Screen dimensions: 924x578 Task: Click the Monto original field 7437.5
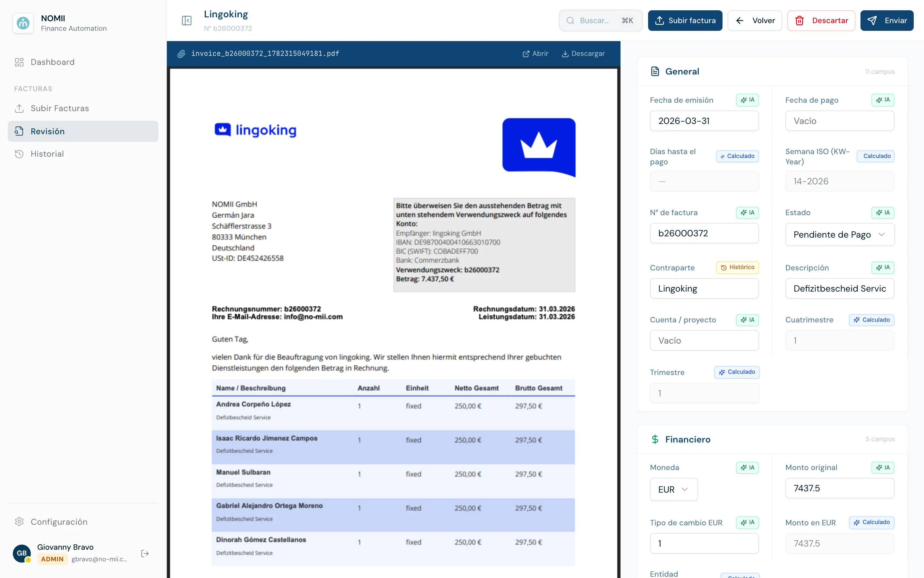(x=840, y=488)
